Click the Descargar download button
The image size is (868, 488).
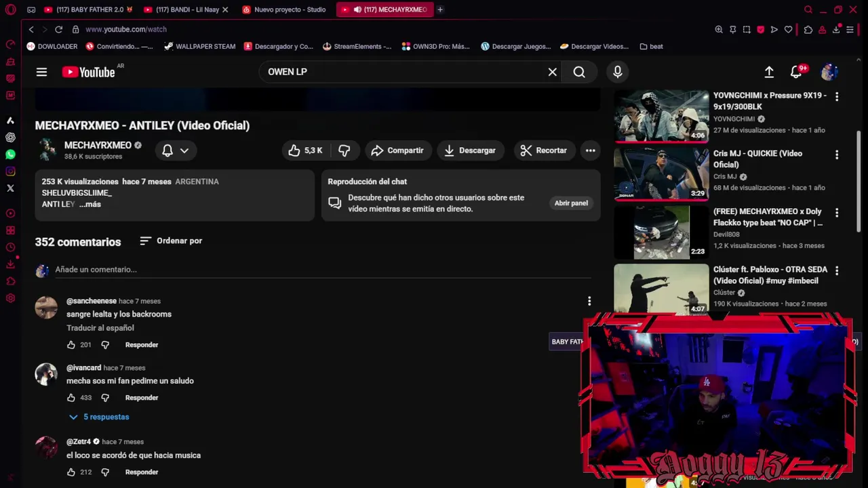(470, 150)
